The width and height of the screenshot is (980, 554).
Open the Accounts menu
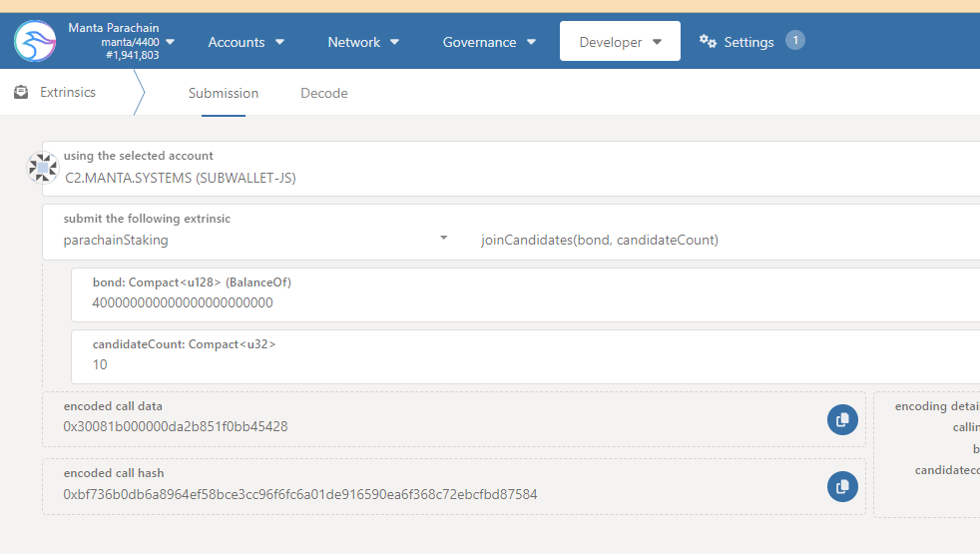point(246,42)
